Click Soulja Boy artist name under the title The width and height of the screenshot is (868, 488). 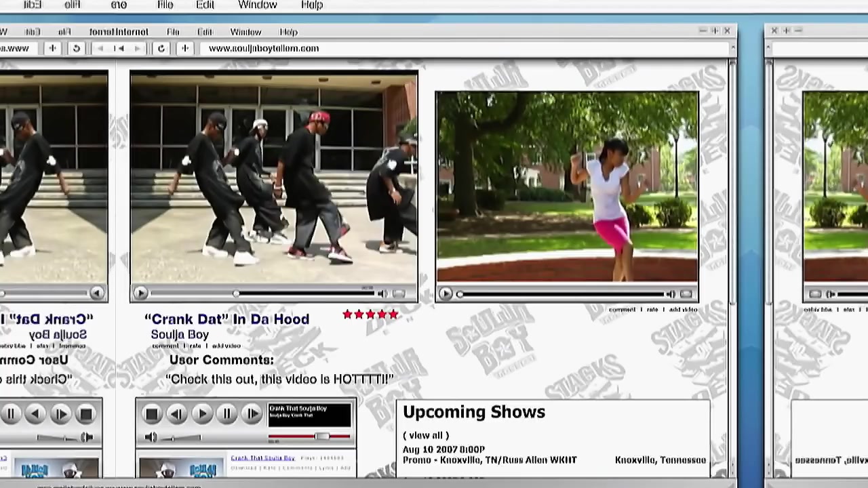180,335
